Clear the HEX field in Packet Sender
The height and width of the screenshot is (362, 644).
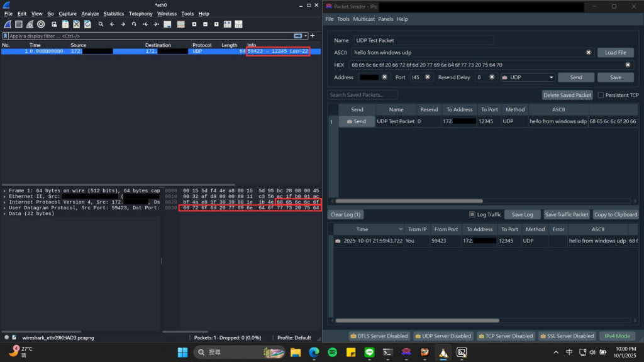point(628,65)
